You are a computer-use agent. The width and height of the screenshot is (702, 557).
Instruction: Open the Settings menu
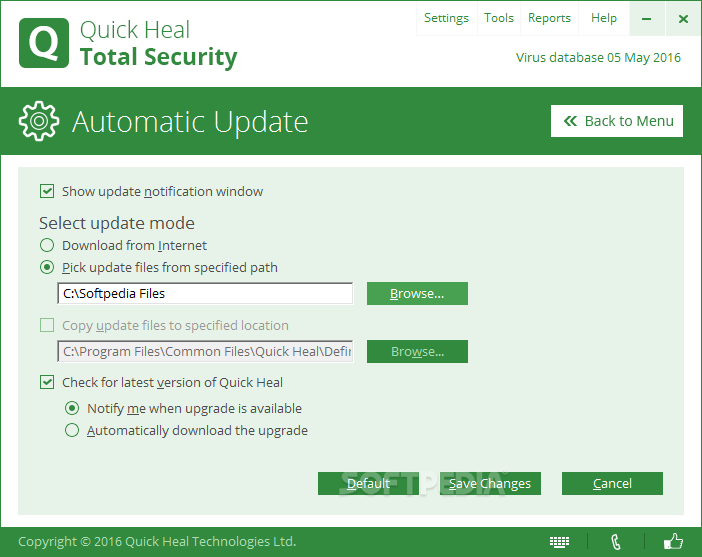tap(446, 18)
